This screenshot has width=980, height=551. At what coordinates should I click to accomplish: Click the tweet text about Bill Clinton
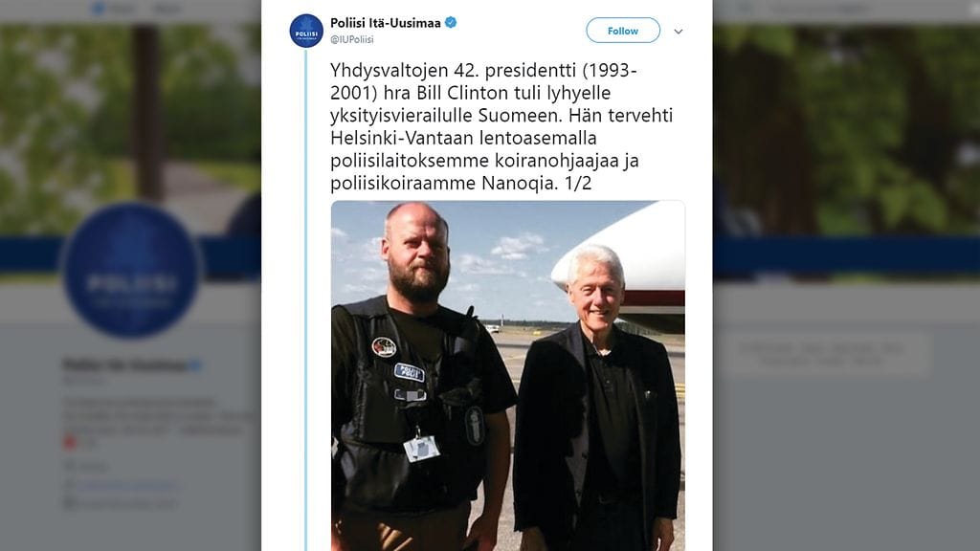501,126
